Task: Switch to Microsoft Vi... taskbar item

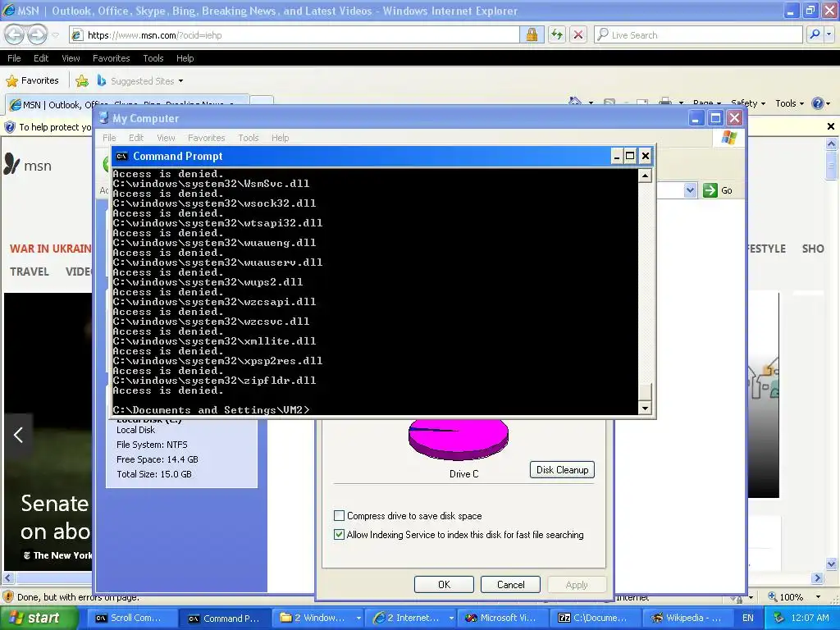Action: [x=504, y=618]
